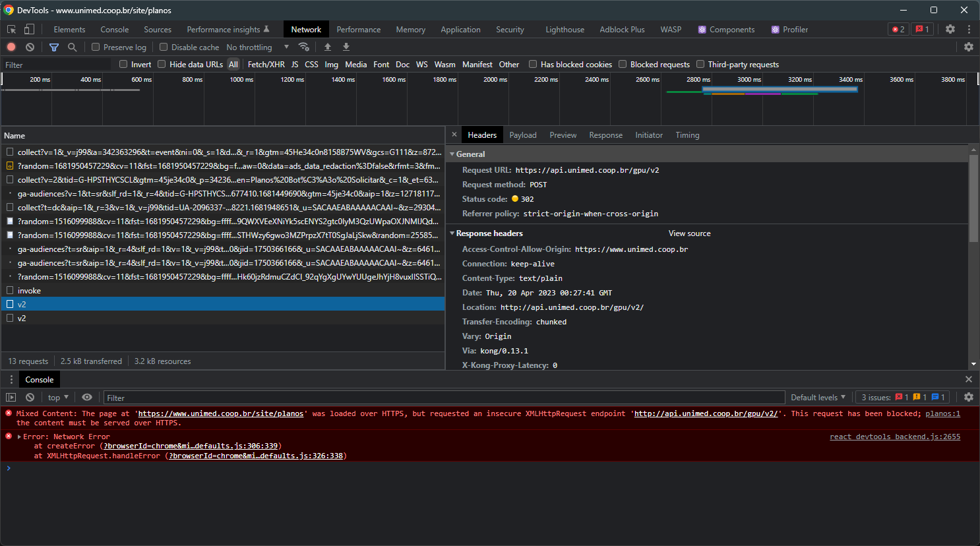Click the Performance insights flask icon
Screen dimensions: 980x546
[x=266, y=29]
